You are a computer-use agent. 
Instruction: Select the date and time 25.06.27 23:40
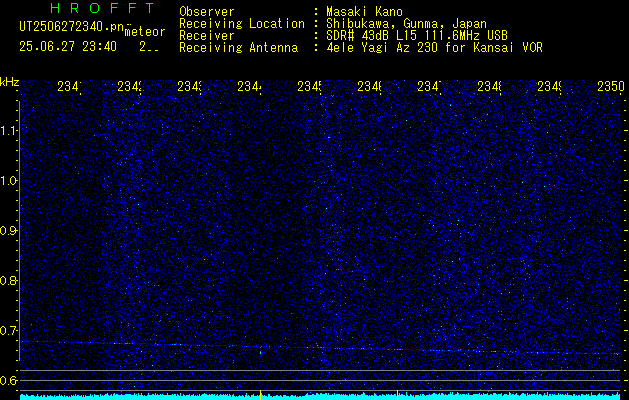click(68, 47)
